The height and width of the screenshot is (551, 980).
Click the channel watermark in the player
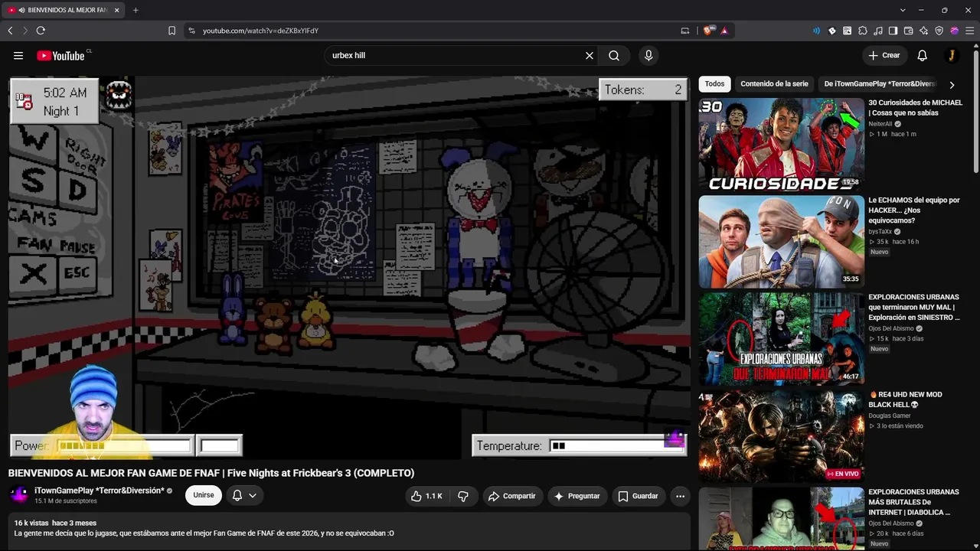tap(674, 438)
